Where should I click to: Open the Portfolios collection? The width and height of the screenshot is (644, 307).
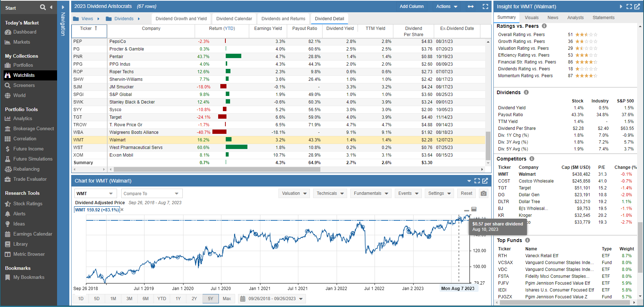[x=23, y=65]
